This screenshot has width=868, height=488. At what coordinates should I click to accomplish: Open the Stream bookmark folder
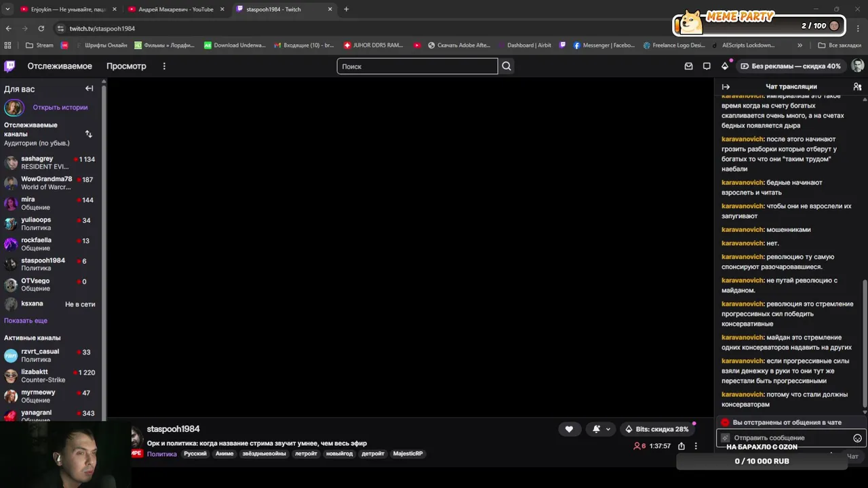[39, 45]
